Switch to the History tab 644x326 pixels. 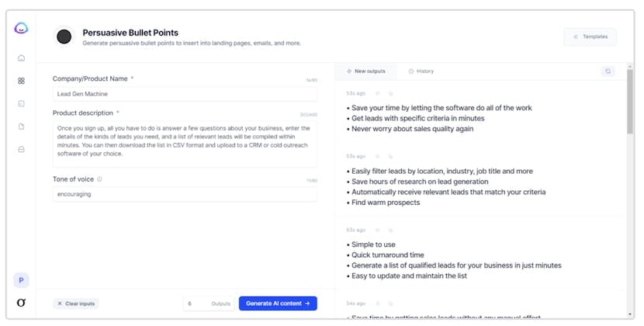pyautogui.click(x=421, y=71)
